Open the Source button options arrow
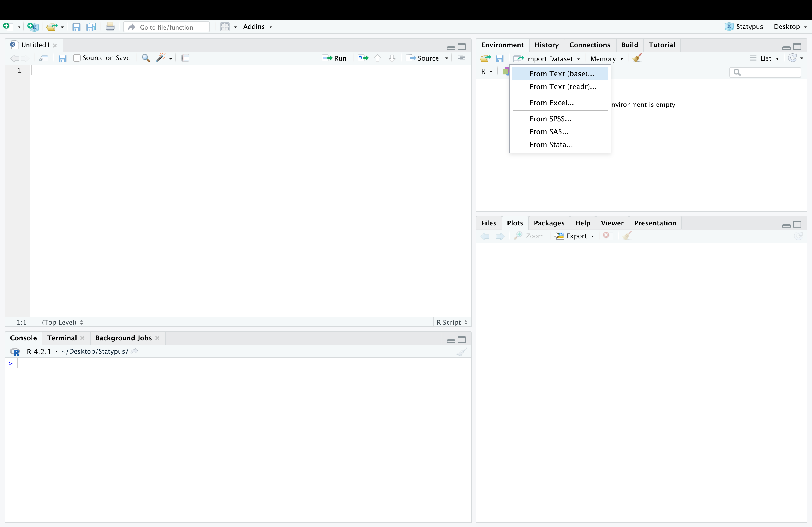This screenshot has width=812, height=527. [447, 58]
